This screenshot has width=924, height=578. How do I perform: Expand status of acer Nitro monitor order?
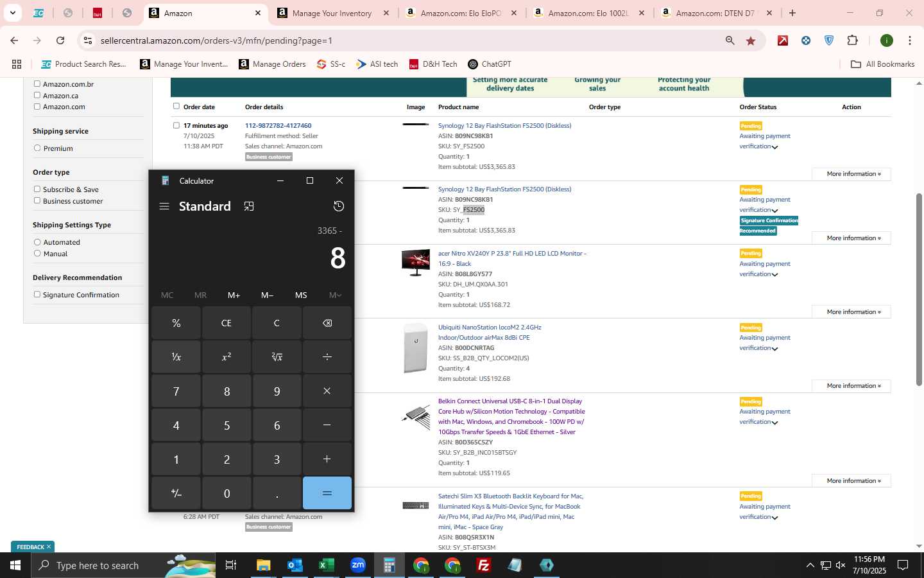(775, 275)
